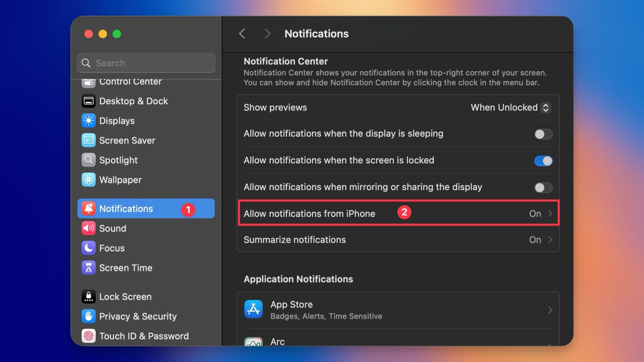The image size is (644, 362).
Task: Select the Displays icon in sidebar
Action: (88, 121)
